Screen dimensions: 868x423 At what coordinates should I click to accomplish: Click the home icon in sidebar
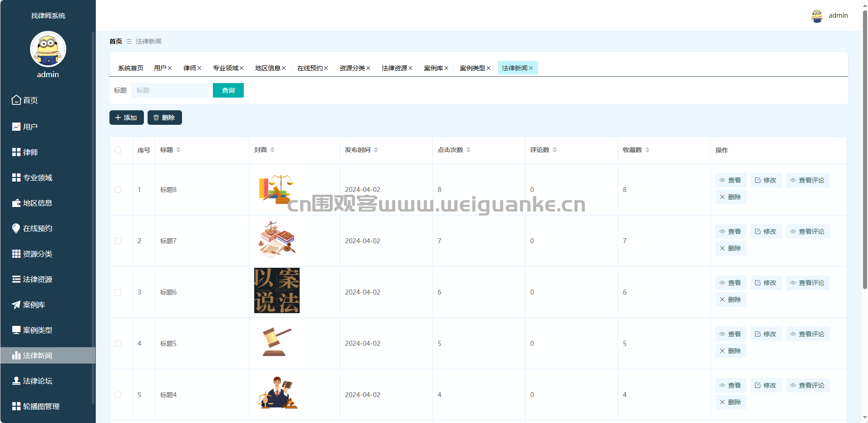[x=16, y=100]
